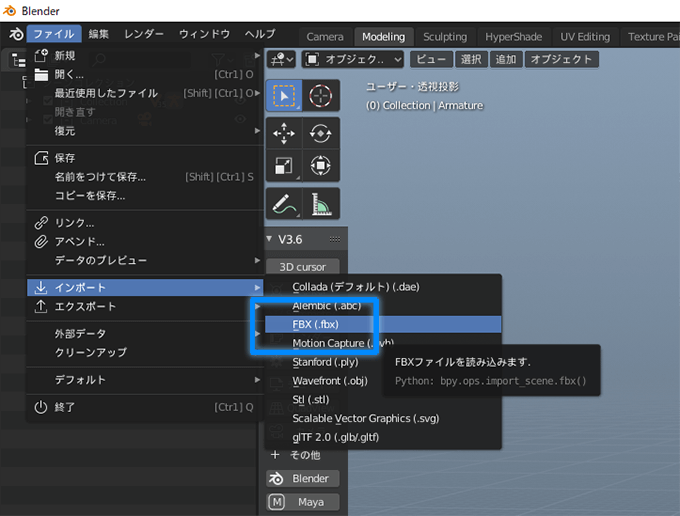This screenshot has width=680, height=516.
Task: Choose コピーを保存...
Action: pos(145,196)
